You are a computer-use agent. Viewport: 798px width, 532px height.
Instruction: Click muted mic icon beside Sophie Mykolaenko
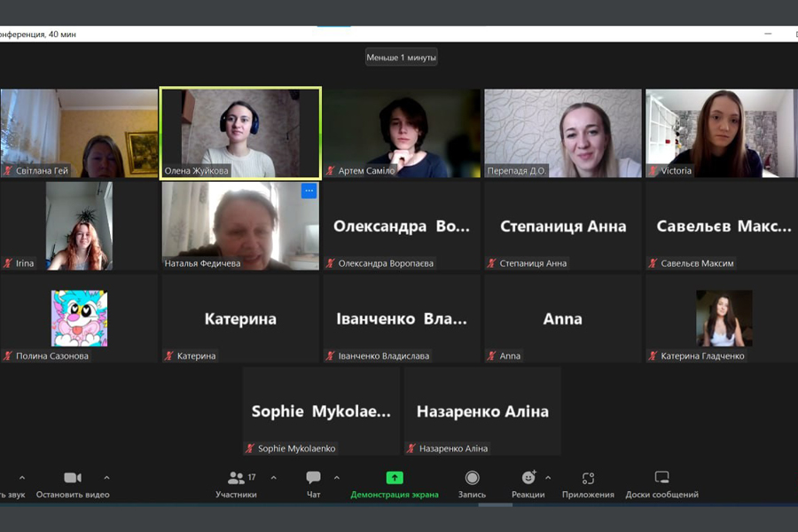click(x=249, y=449)
